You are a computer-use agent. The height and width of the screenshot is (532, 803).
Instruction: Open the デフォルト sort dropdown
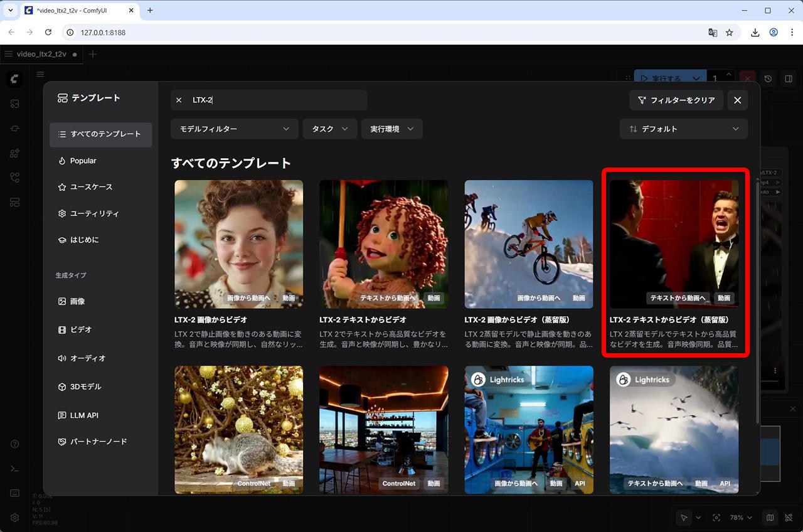click(x=683, y=129)
